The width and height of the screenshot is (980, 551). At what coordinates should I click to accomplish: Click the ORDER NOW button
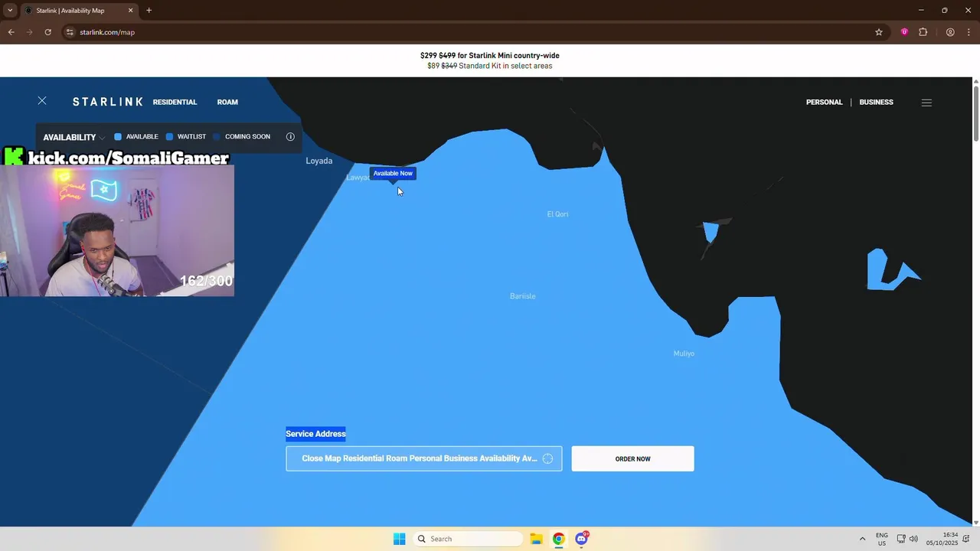coord(632,458)
